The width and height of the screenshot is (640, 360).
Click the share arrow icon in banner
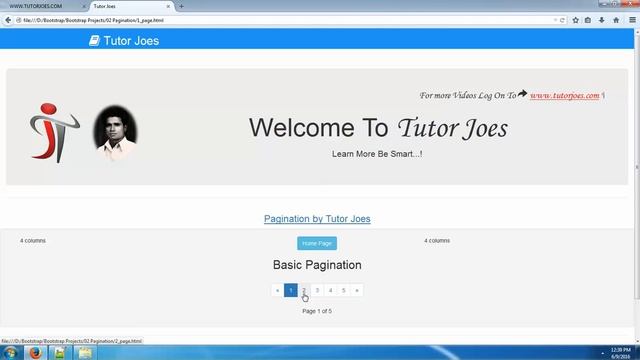tap(522, 94)
